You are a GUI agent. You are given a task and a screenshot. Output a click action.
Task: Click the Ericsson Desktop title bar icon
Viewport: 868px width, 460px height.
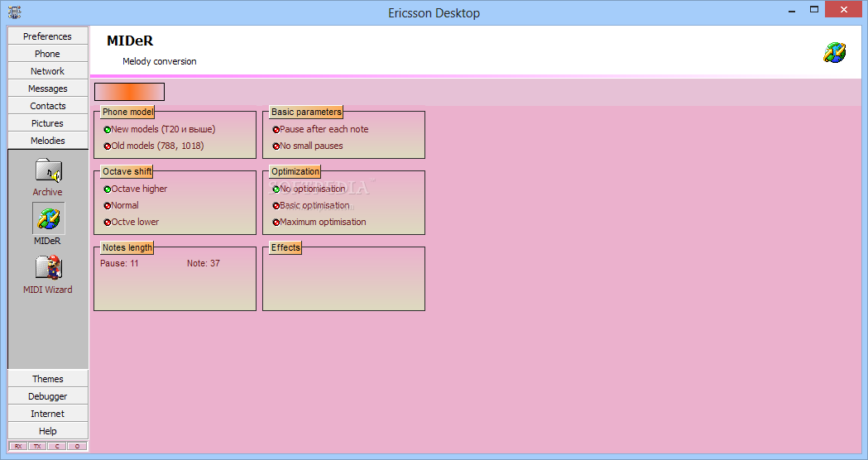(x=15, y=12)
